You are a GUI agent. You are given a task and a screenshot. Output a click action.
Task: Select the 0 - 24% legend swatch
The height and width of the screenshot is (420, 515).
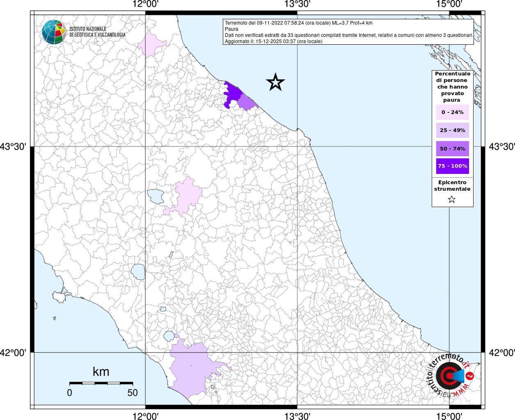click(452, 112)
